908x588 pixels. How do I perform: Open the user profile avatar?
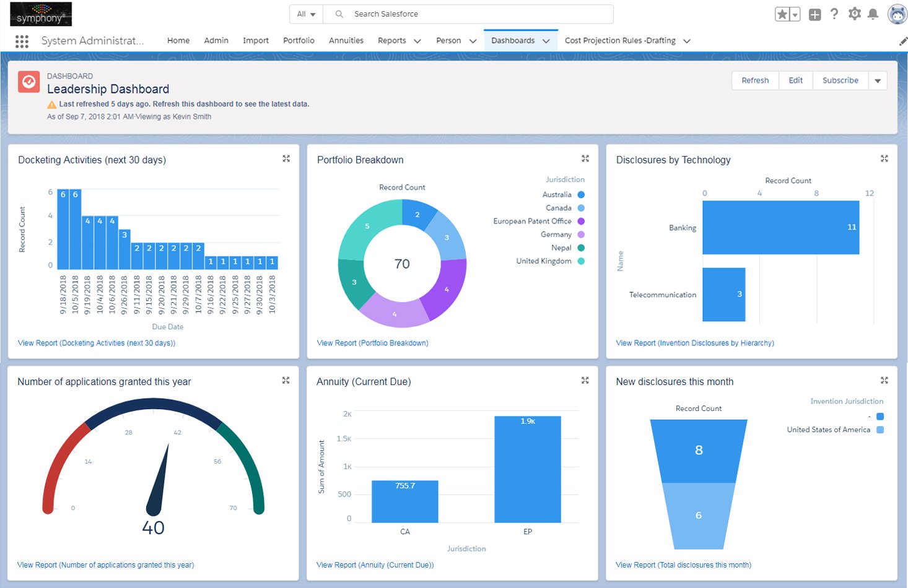click(x=897, y=14)
